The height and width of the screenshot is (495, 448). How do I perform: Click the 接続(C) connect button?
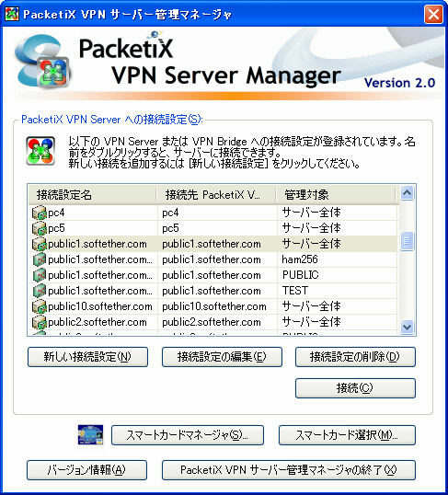click(x=355, y=388)
